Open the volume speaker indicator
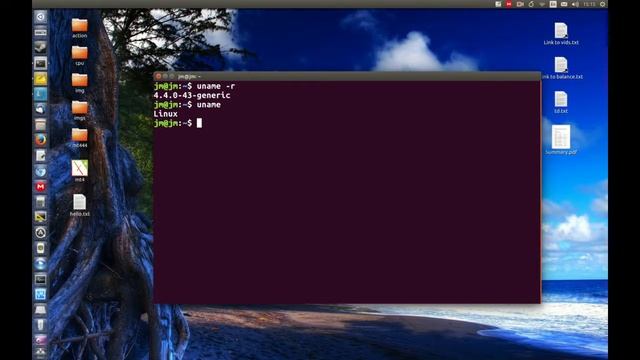 575,4
